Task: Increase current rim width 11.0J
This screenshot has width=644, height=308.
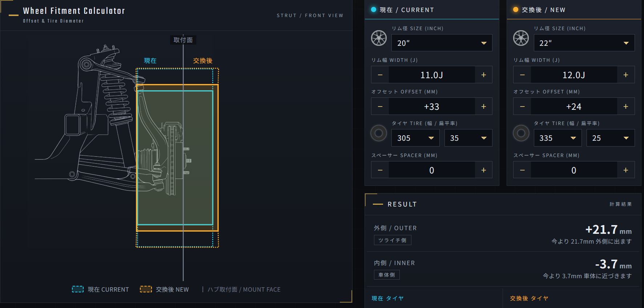Action: (483, 75)
